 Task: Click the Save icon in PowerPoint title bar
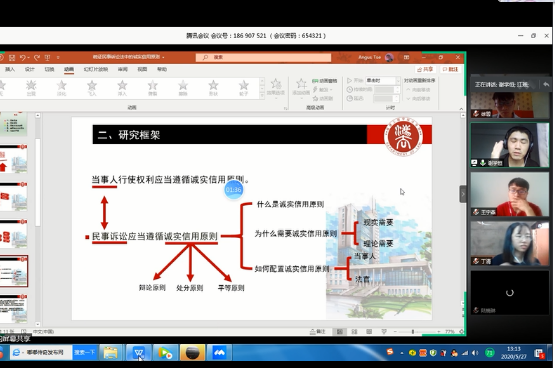pos(12,57)
